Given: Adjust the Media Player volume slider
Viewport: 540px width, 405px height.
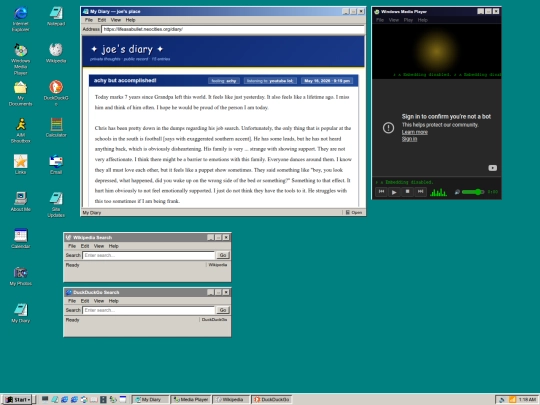Looking at the screenshot, I should (x=473, y=192).
